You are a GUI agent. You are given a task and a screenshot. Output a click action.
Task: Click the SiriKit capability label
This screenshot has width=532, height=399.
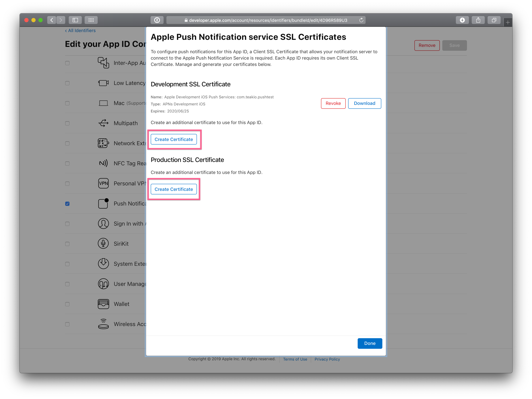(121, 244)
